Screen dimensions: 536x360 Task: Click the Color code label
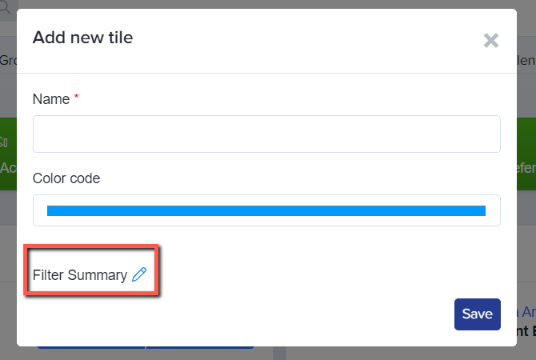[x=66, y=178]
